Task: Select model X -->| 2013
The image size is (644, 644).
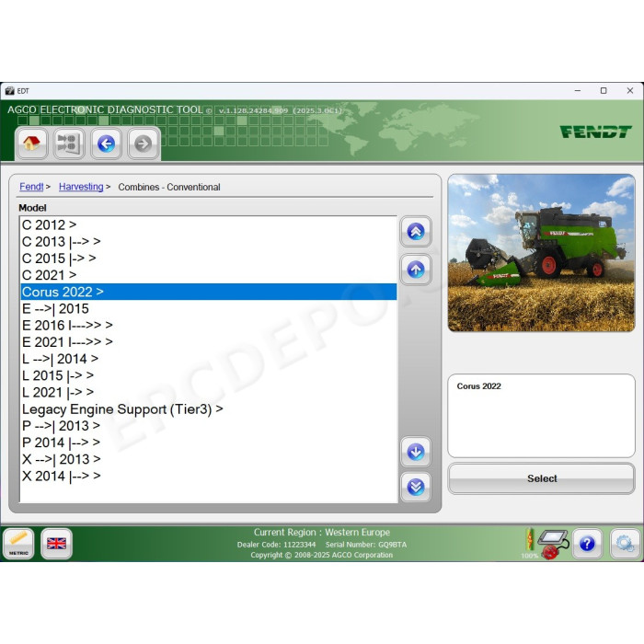Action: (209, 459)
